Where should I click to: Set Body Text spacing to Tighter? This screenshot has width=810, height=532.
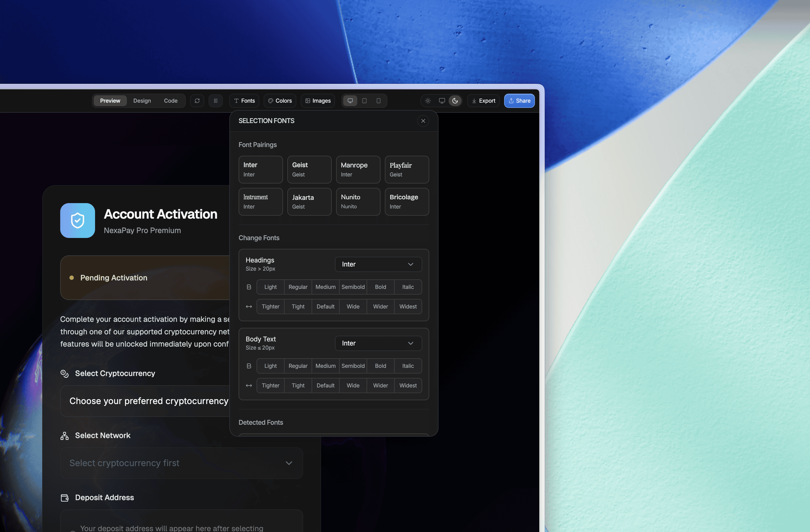(x=270, y=386)
